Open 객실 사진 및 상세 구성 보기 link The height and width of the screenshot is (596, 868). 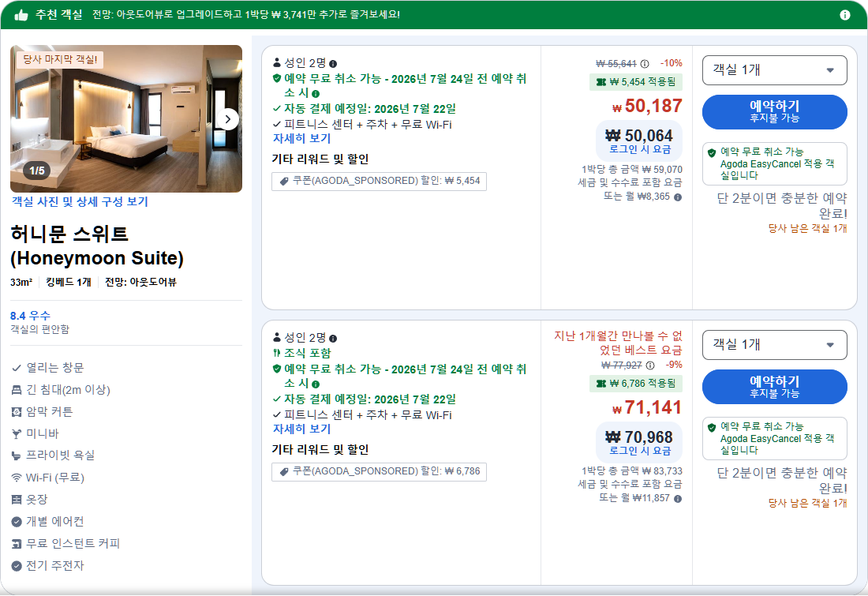point(80,201)
